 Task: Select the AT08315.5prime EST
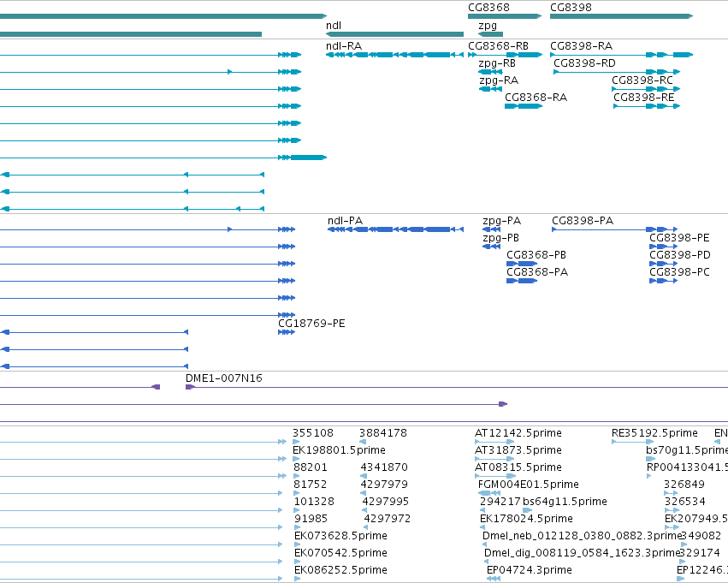[495, 476]
